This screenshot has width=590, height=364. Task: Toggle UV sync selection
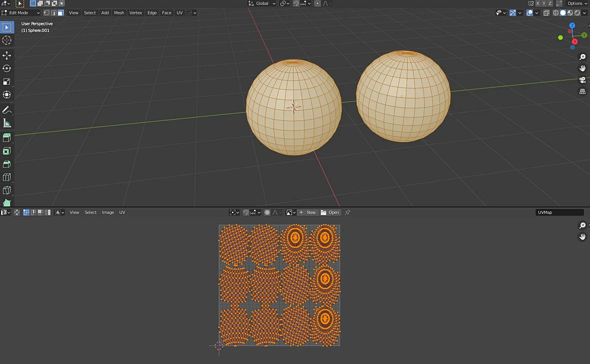tap(17, 212)
